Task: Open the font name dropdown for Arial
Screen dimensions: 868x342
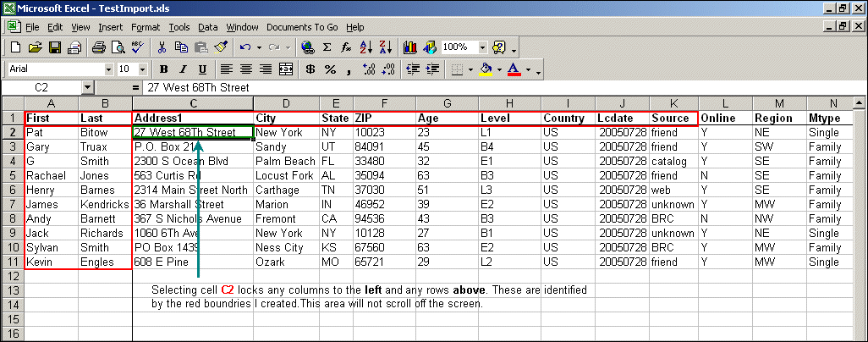Action: [108, 69]
